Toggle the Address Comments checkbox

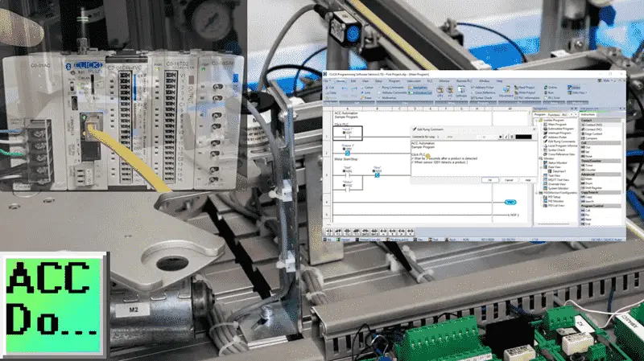379,92
